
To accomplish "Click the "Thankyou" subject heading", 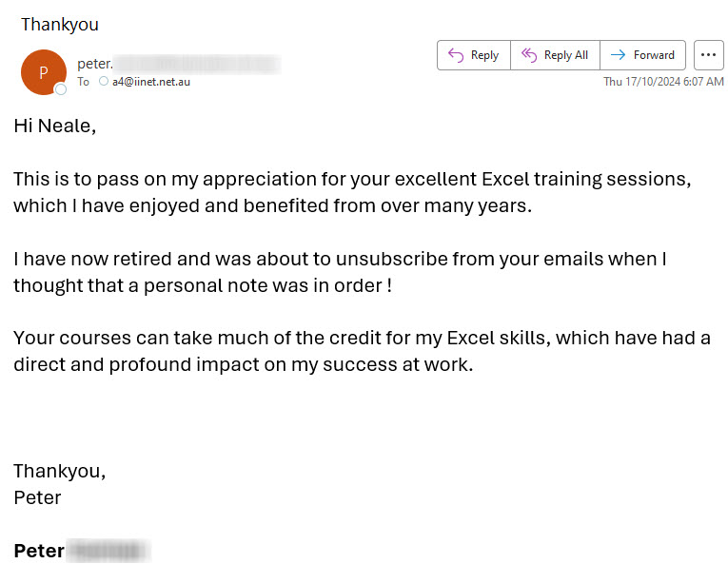I will [60, 25].
